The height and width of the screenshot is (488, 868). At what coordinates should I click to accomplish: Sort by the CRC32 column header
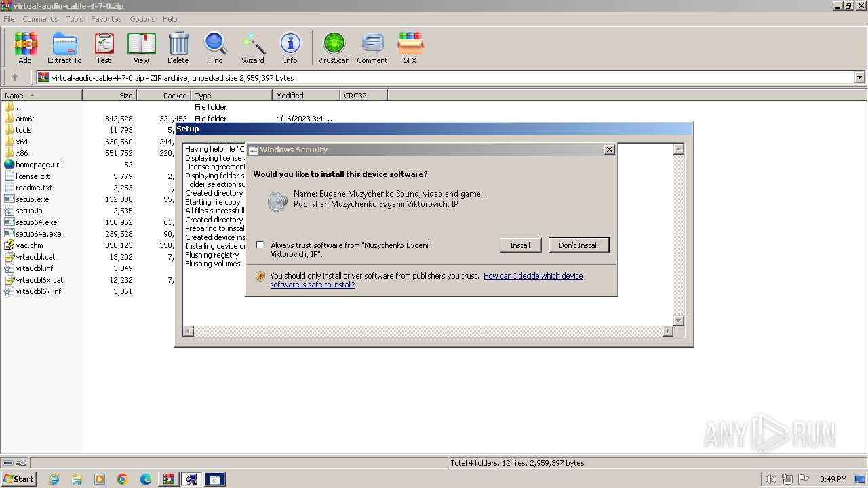(363, 96)
